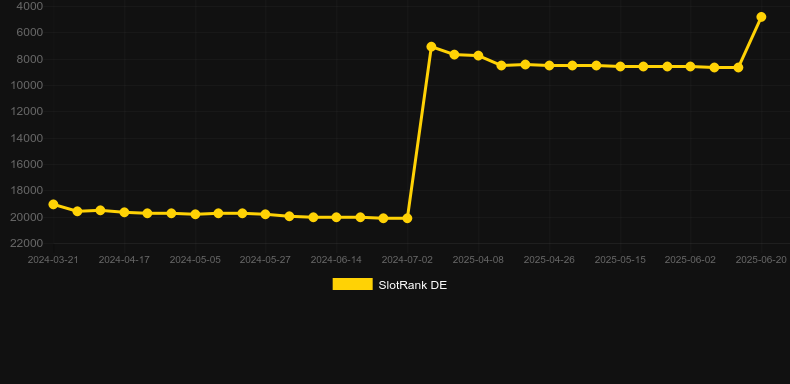790x384 pixels.
Task: Select the data point above 2024-05-27
Action: click(266, 214)
